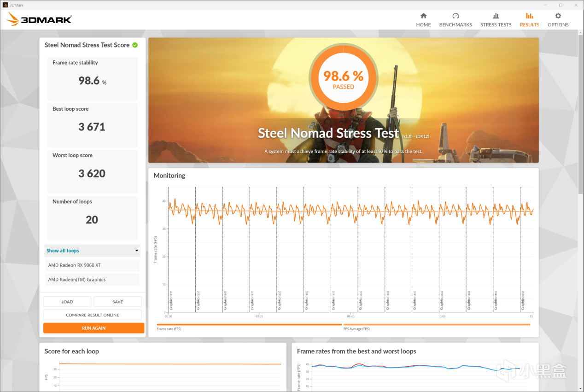
Task: Select AMD Radeon(TM) Graphics row
Action: tap(92, 280)
